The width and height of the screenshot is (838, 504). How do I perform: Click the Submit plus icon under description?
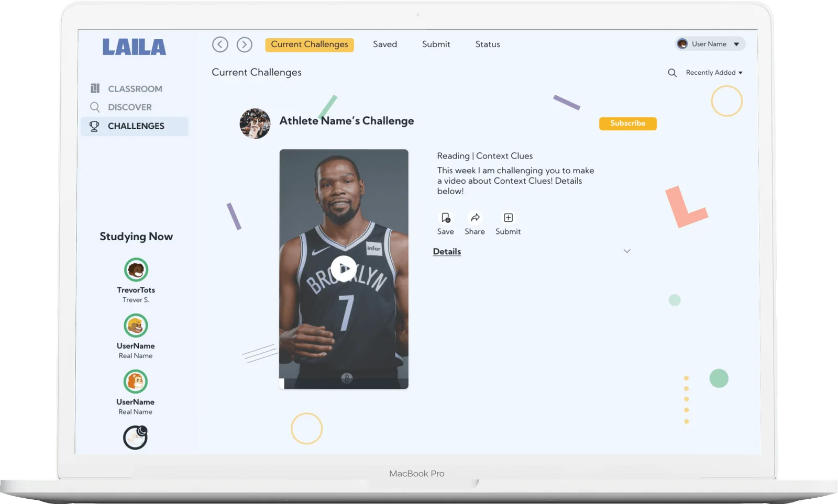click(508, 217)
